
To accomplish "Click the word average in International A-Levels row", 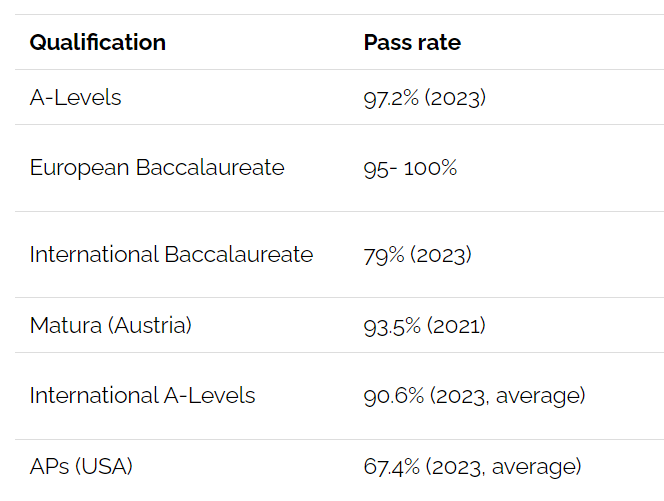I will click(x=538, y=397).
